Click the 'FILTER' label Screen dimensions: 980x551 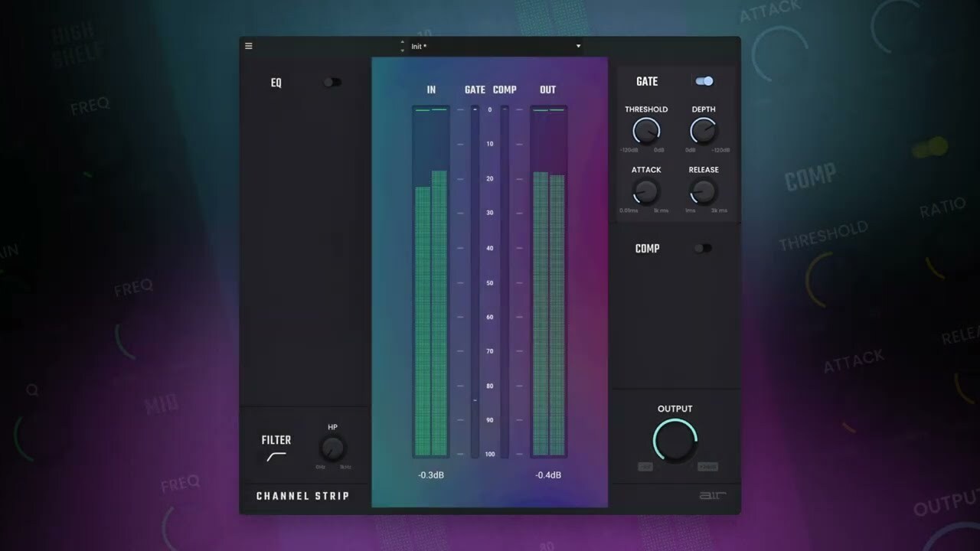pyautogui.click(x=276, y=440)
